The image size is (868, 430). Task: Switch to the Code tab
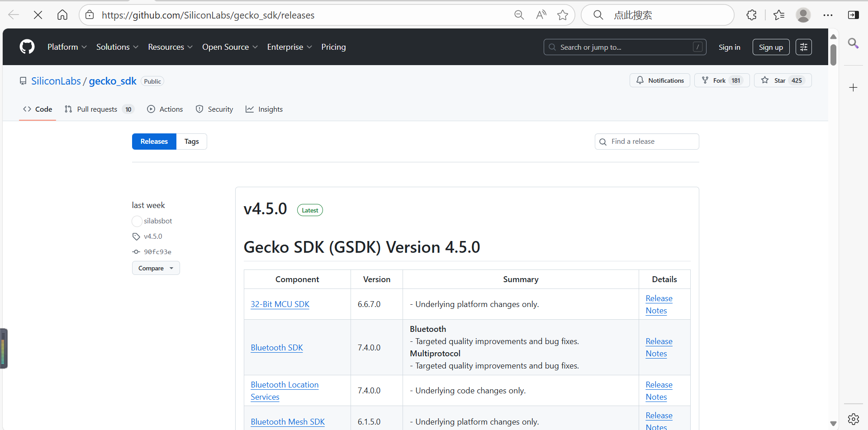pos(38,109)
